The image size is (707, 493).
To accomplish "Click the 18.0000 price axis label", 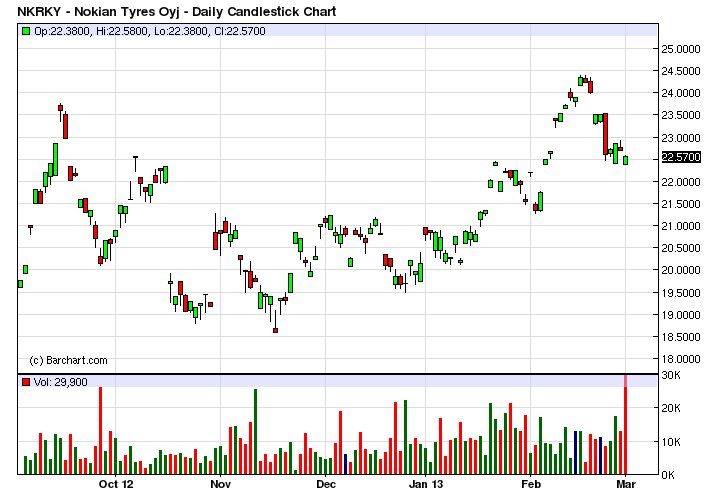I will click(681, 359).
